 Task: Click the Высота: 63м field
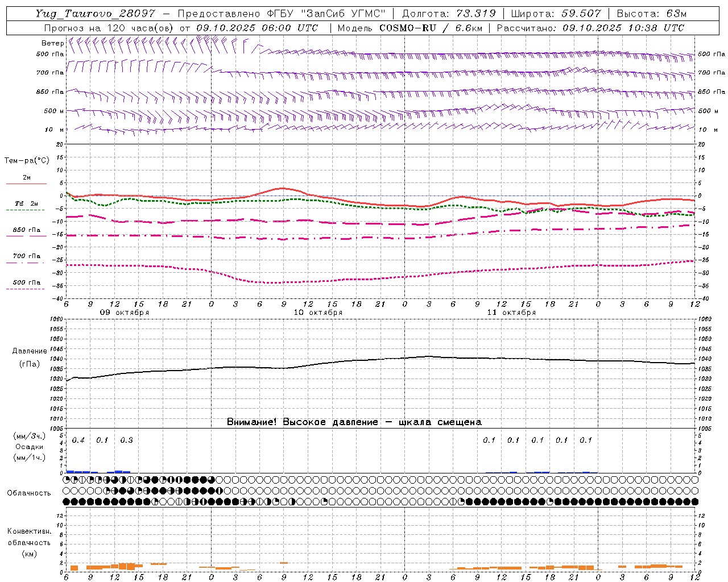[x=652, y=14]
